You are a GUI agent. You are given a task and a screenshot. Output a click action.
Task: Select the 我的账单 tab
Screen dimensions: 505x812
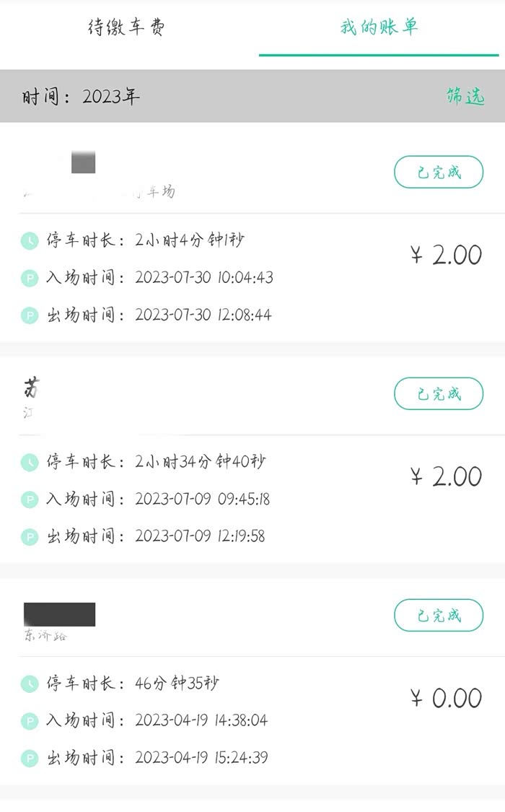379,28
